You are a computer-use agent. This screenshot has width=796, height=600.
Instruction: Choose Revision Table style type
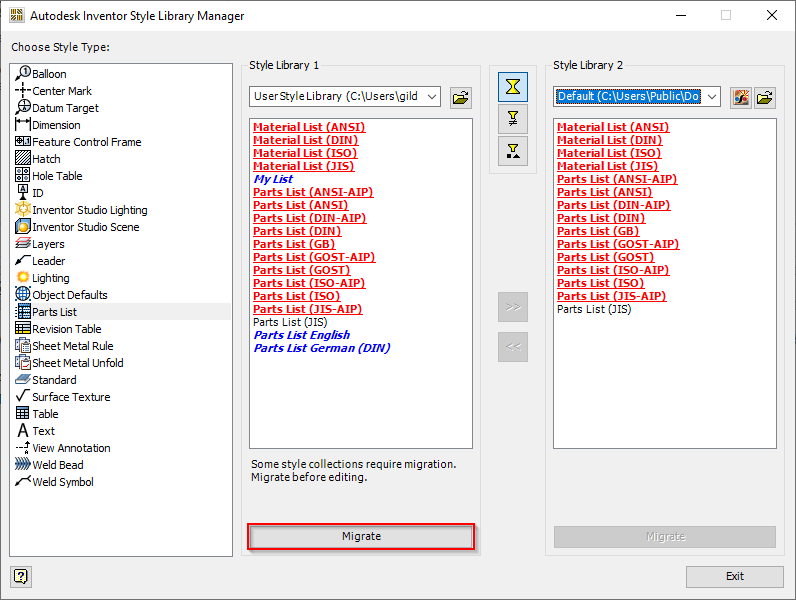coord(58,329)
